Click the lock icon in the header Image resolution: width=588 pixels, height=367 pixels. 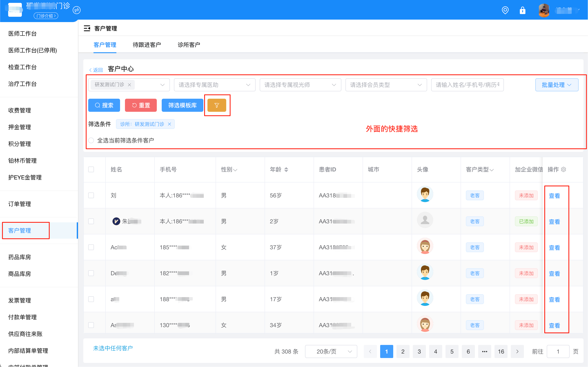pyautogui.click(x=522, y=10)
